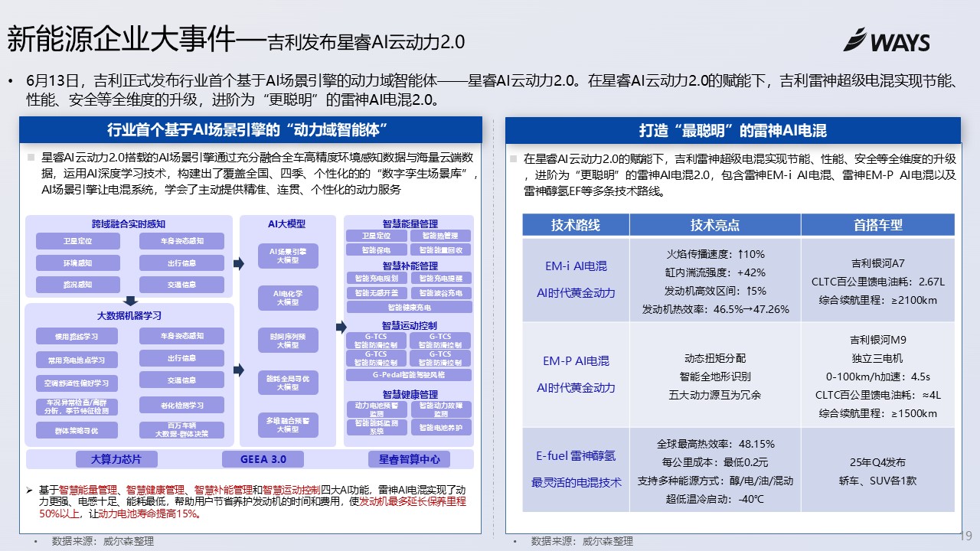Click 超低温冷启动：-40℃ line
This screenshot has width=980, height=551.
(x=715, y=500)
